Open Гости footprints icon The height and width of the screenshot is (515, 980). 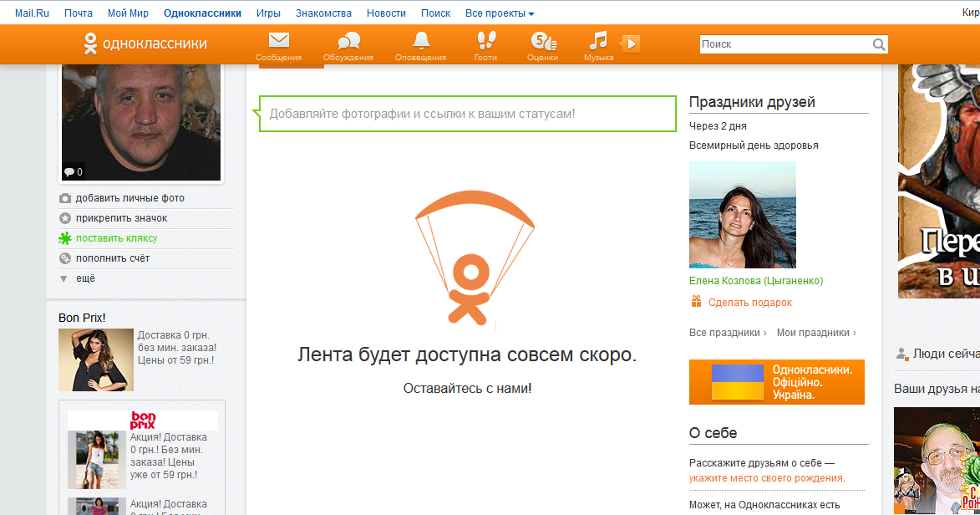(485, 41)
